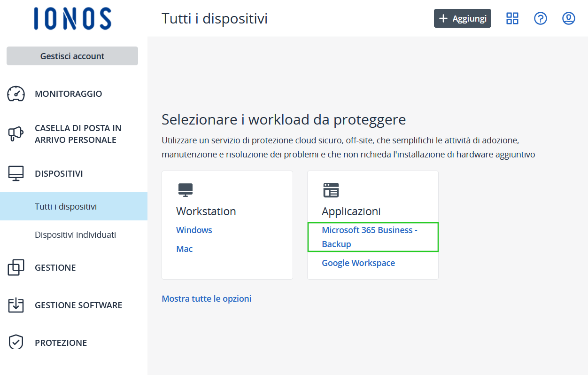The image size is (588, 375).
Task: Select the Gestione Software download icon
Action: [x=15, y=305]
